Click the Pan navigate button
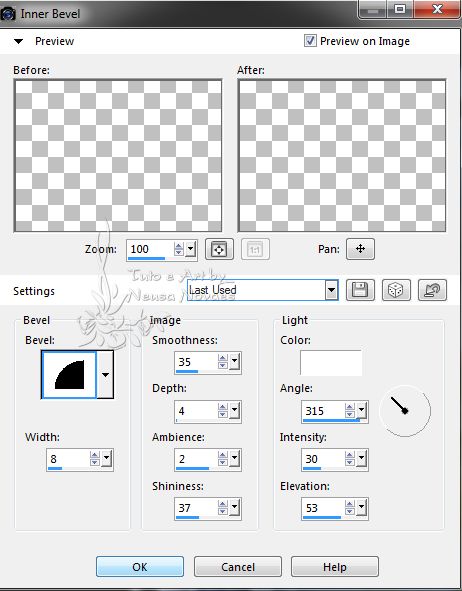The image size is (462, 591). [360, 249]
